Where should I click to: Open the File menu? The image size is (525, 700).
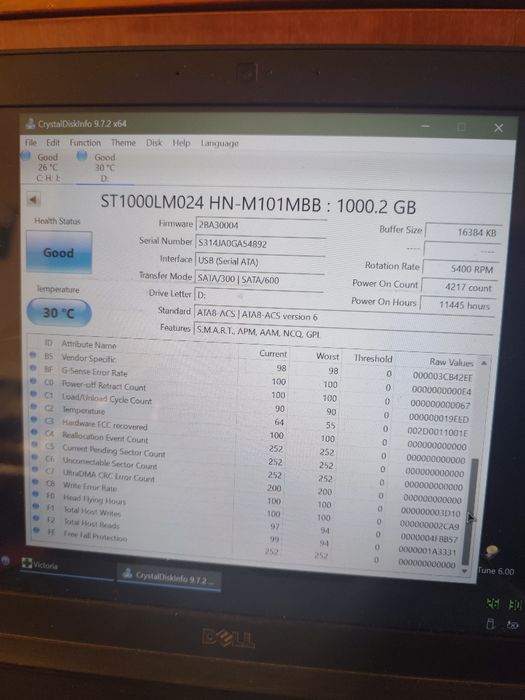tap(31, 142)
